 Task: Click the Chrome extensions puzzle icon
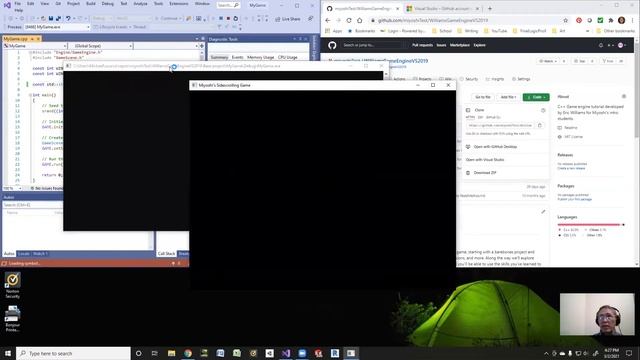611,20
